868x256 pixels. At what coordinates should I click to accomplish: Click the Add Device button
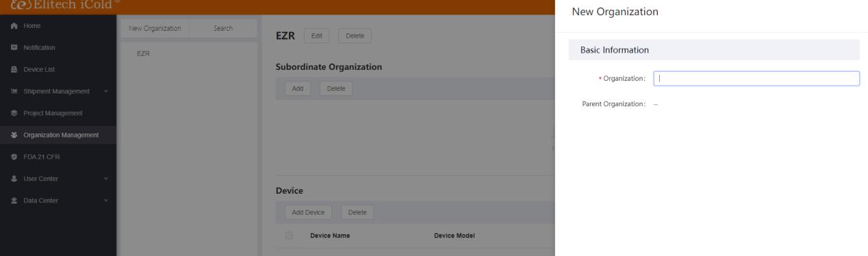309,212
